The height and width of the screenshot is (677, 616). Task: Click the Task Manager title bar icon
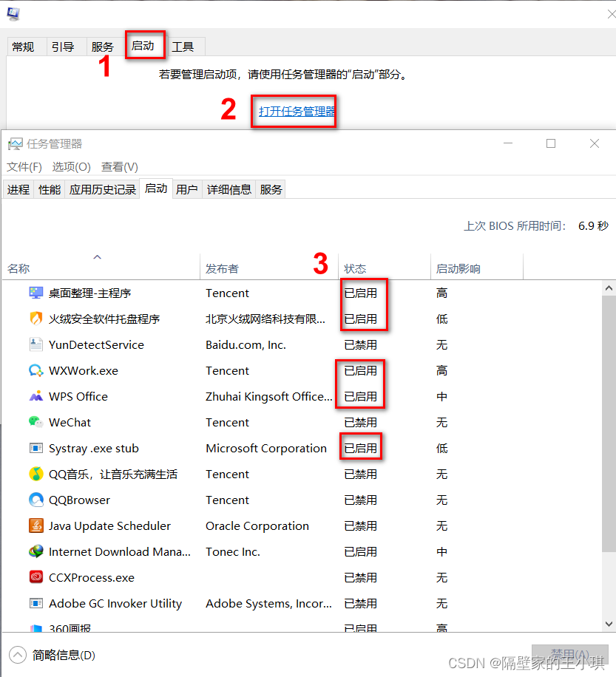[15, 144]
